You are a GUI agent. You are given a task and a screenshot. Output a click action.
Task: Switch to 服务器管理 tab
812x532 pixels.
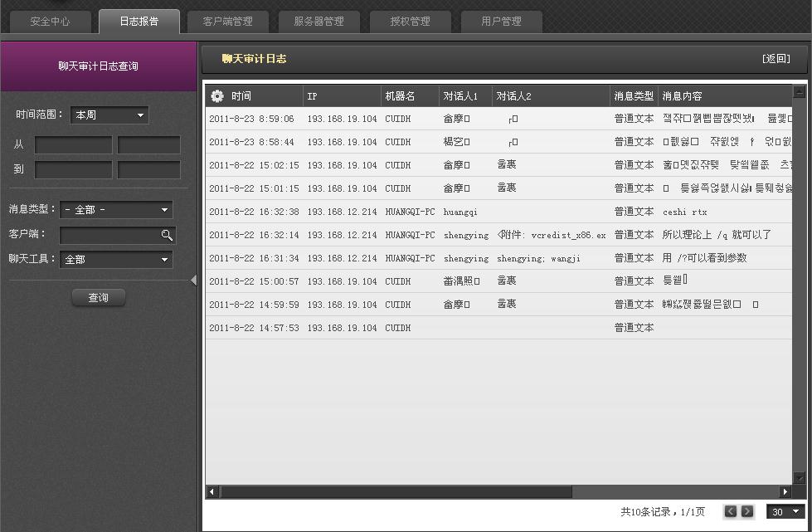click(319, 22)
